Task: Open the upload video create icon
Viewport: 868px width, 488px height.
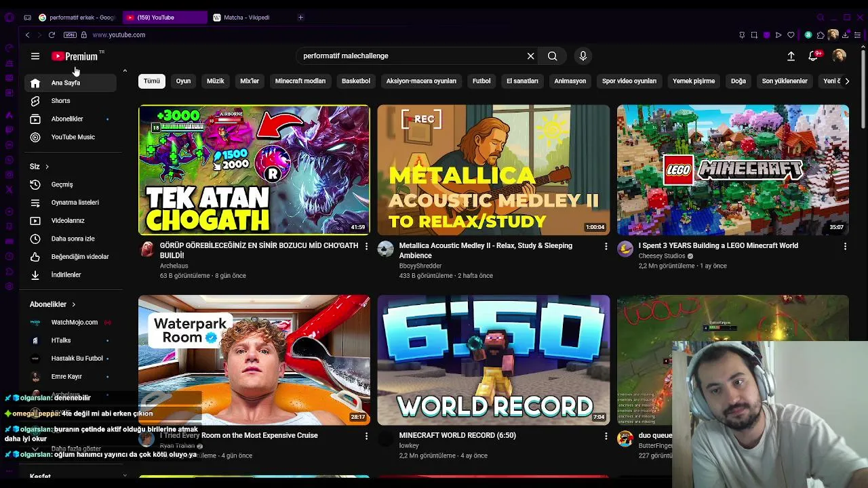Action: (x=791, y=56)
